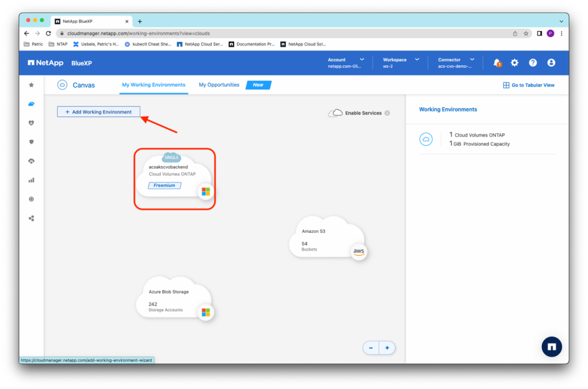This screenshot has height=389, width=588.
Task: Switch to My Opportunities tab
Action: (x=219, y=85)
